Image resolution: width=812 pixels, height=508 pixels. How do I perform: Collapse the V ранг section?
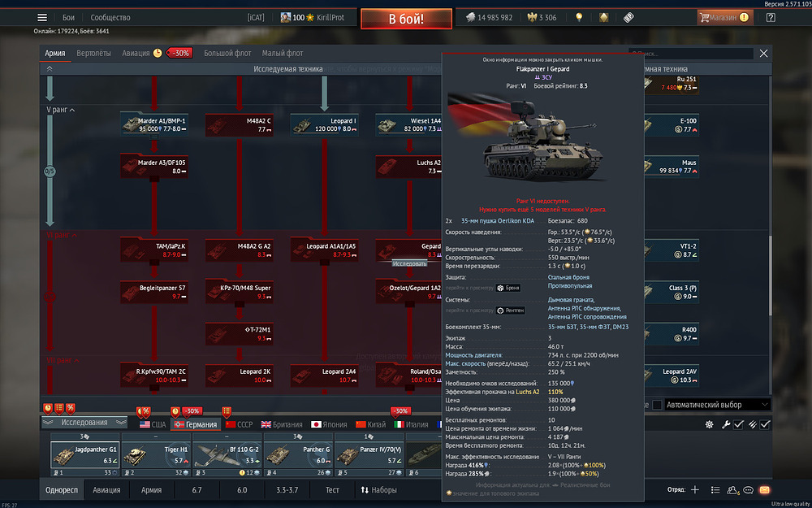point(61,110)
